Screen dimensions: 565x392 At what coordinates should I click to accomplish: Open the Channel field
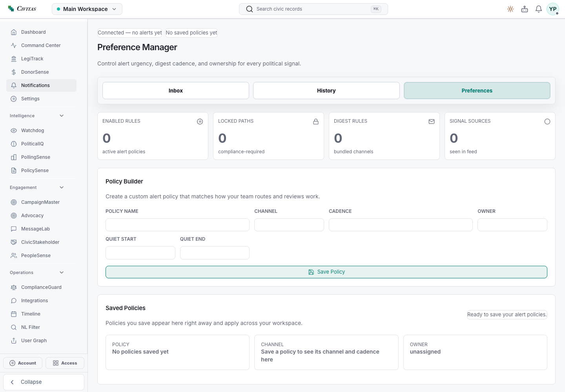(289, 225)
